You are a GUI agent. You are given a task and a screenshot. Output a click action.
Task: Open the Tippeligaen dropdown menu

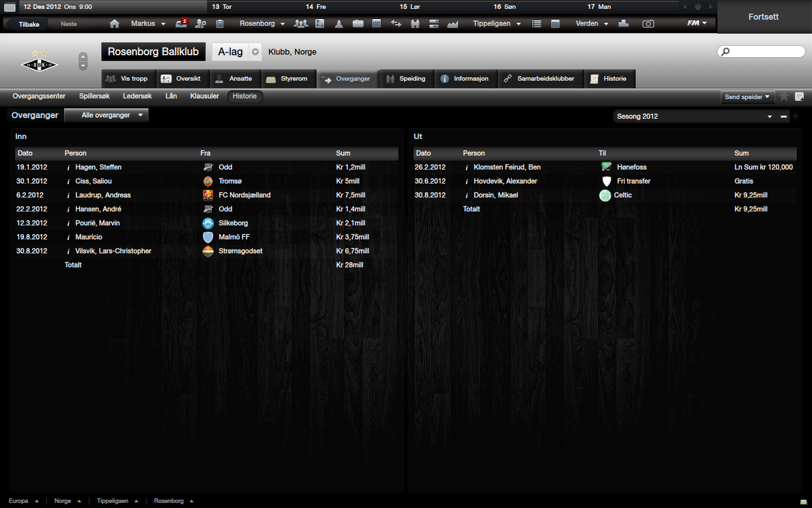coord(497,23)
